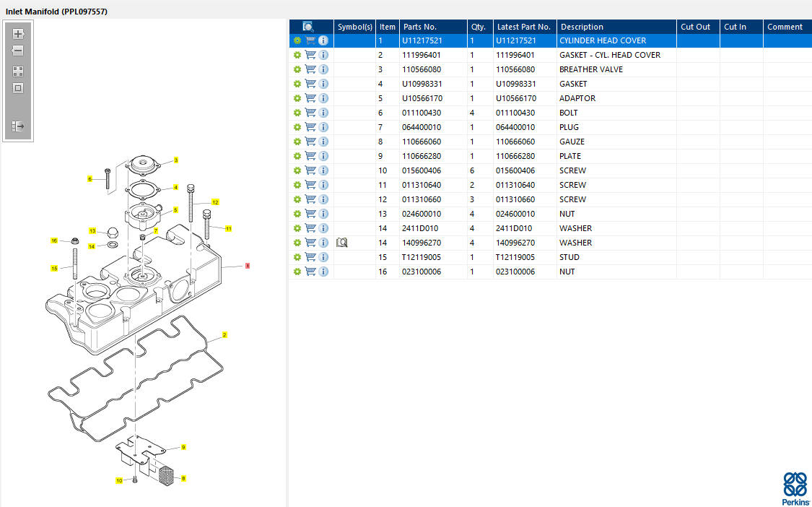The height and width of the screenshot is (507, 812).
Task: Open info for the BREATHER VALVE row
Action: click(x=323, y=69)
